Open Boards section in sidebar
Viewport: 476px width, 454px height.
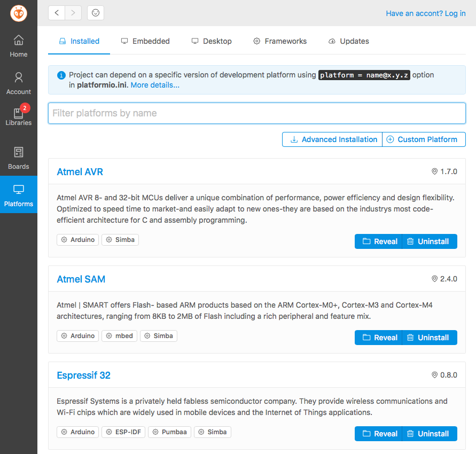click(19, 158)
